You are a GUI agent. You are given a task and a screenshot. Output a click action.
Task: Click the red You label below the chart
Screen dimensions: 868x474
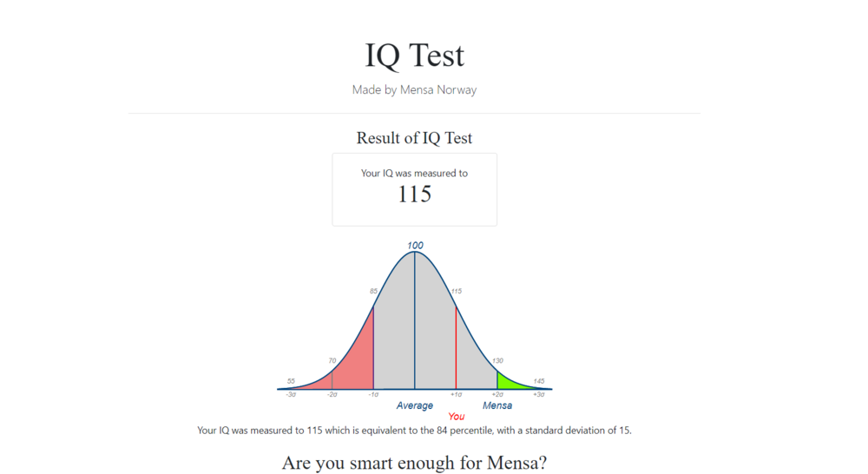coord(457,417)
